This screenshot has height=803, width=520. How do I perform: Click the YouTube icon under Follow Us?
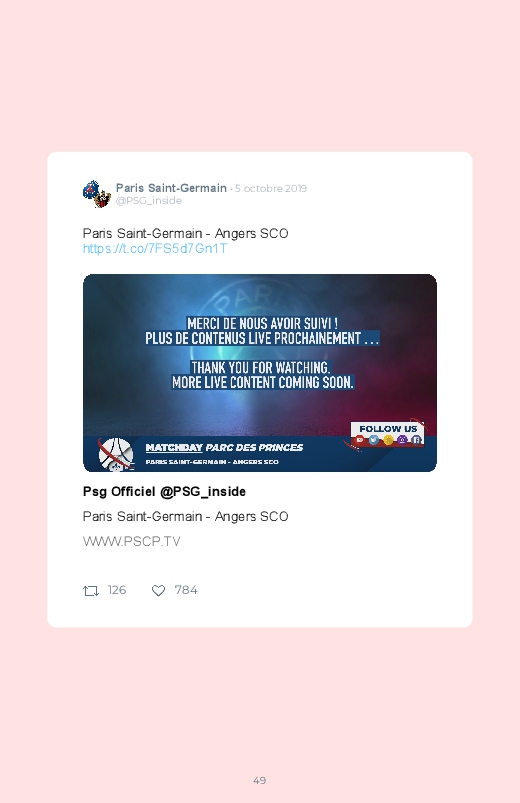coord(360,440)
